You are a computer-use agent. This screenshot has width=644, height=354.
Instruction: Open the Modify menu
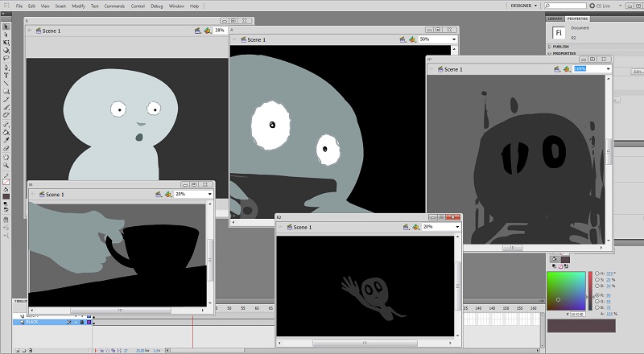tap(78, 6)
